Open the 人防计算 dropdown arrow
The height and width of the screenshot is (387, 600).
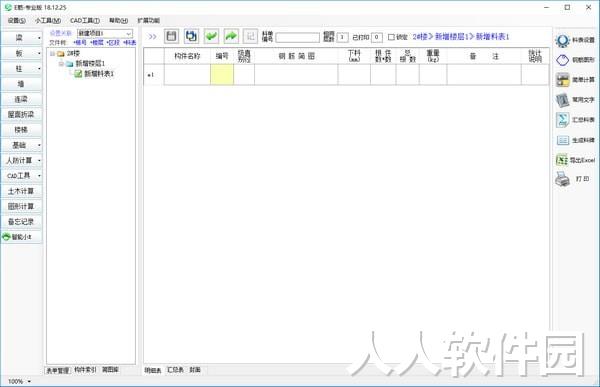pyautogui.click(x=39, y=160)
